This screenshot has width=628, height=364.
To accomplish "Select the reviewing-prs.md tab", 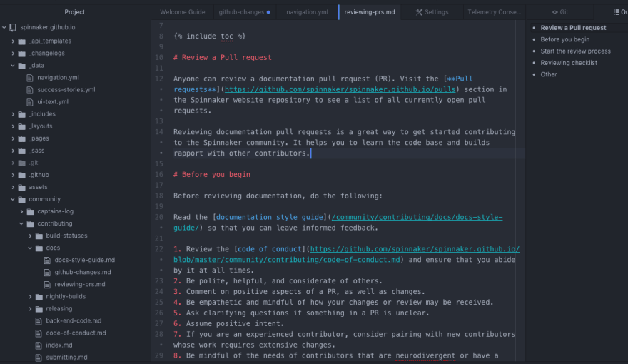I will [369, 12].
